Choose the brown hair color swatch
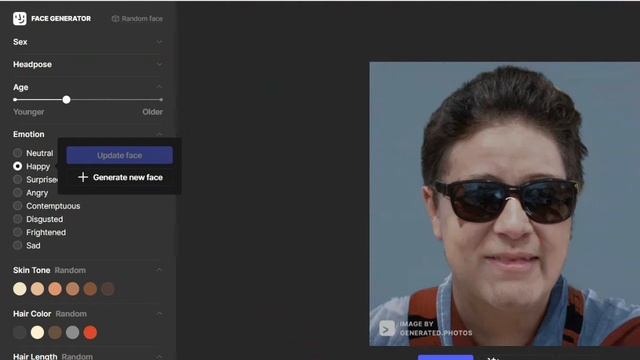The width and height of the screenshot is (640, 360). (x=55, y=332)
